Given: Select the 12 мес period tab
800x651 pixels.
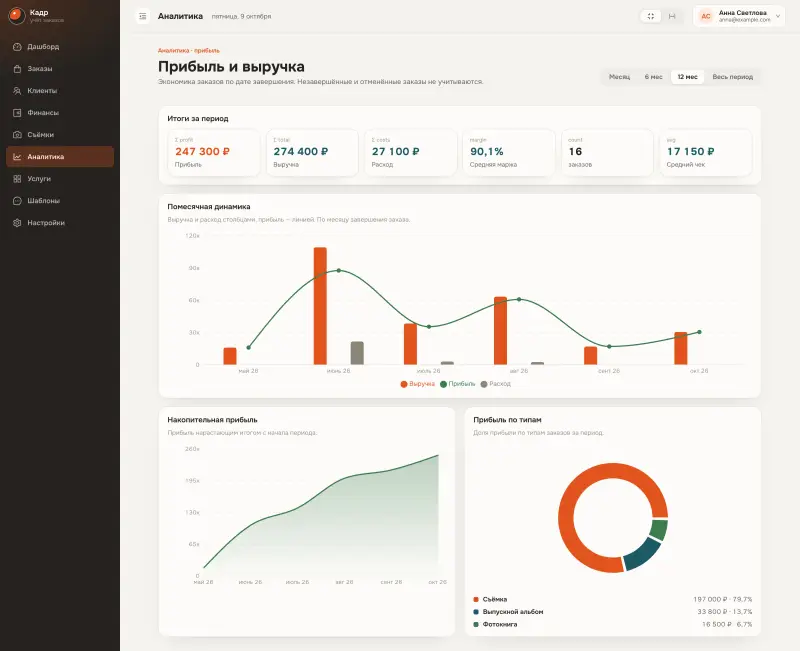Looking at the screenshot, I should (x=687, y=77).
